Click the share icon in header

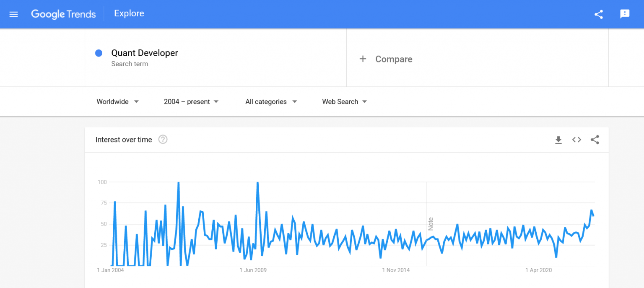[x=599, y=14]
